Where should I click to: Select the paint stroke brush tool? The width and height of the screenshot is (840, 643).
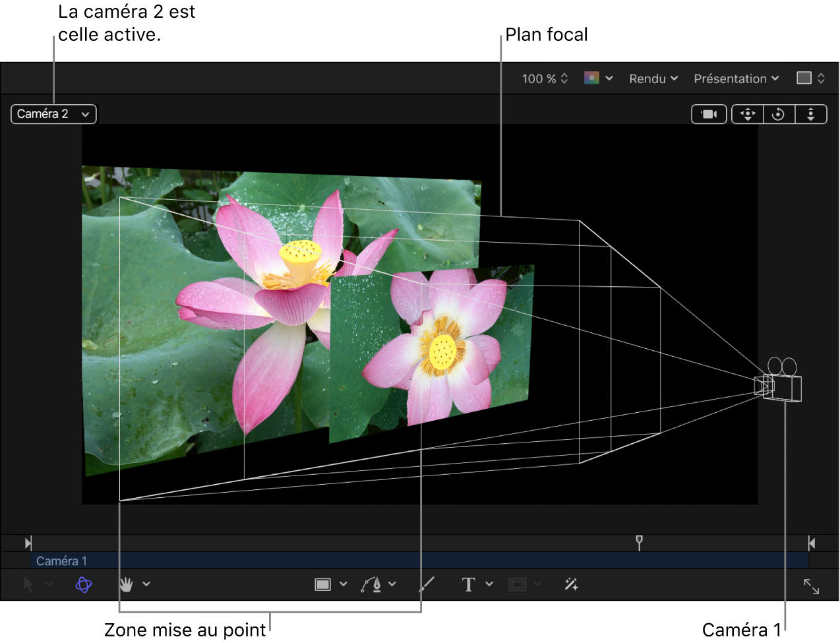[427, 584]
